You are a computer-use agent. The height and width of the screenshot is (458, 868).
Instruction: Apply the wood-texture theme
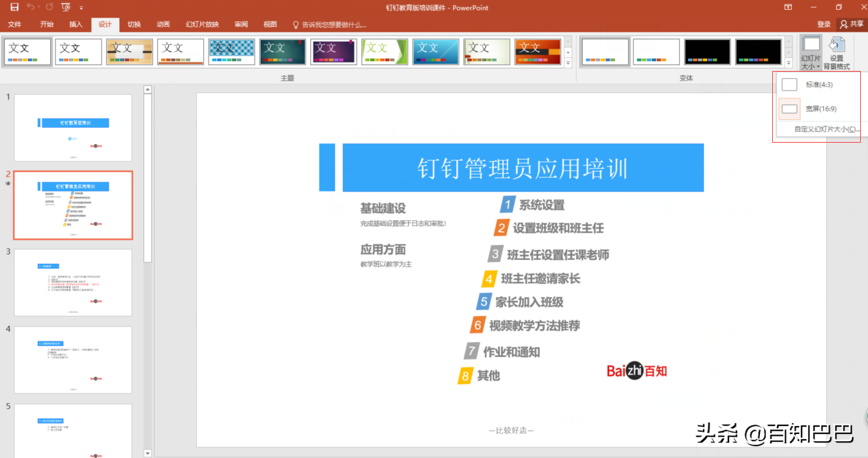coord(130,51)
